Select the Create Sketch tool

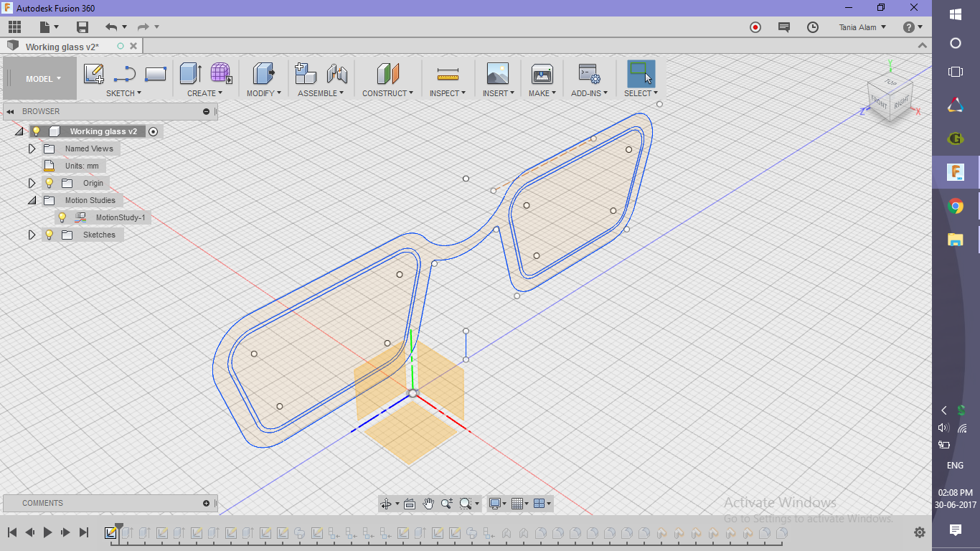pos(94,74)
